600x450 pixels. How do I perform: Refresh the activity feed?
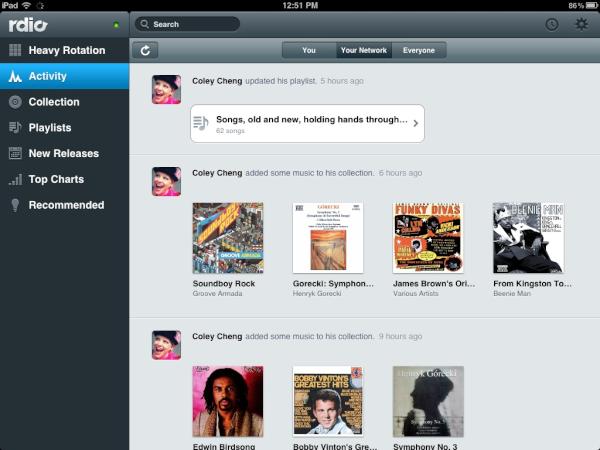click(x=145, y=50)
